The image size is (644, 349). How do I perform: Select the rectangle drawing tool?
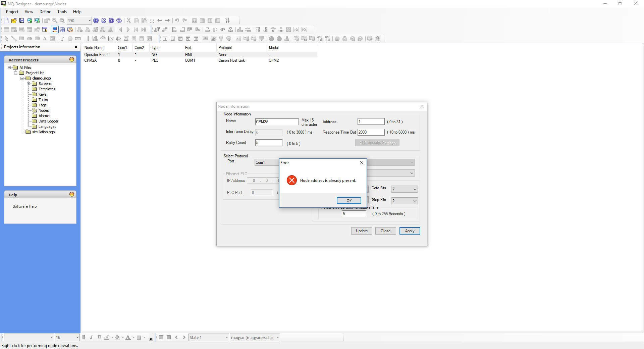[22, 39]
